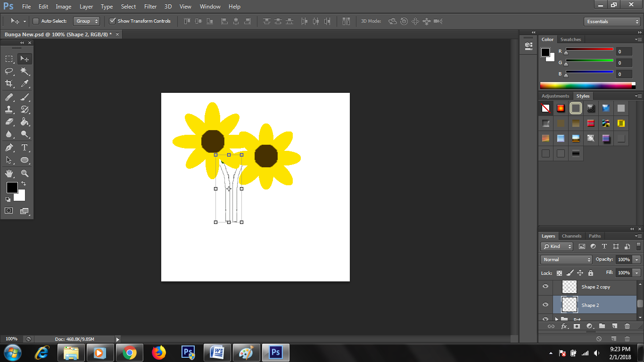Click the delete layer trash icon
This screenshot has width=644, height=362.
(627, 326)
